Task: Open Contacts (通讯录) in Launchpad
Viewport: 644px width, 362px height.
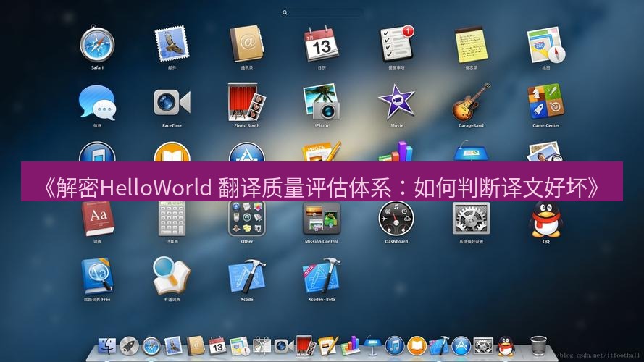Action: [x=247, y=44]
